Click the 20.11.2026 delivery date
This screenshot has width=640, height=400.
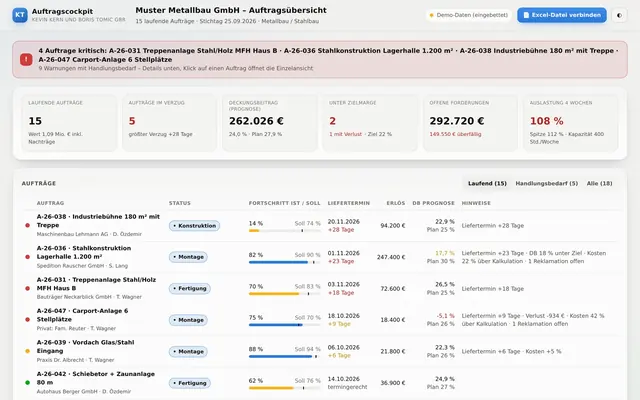point(344,222)
